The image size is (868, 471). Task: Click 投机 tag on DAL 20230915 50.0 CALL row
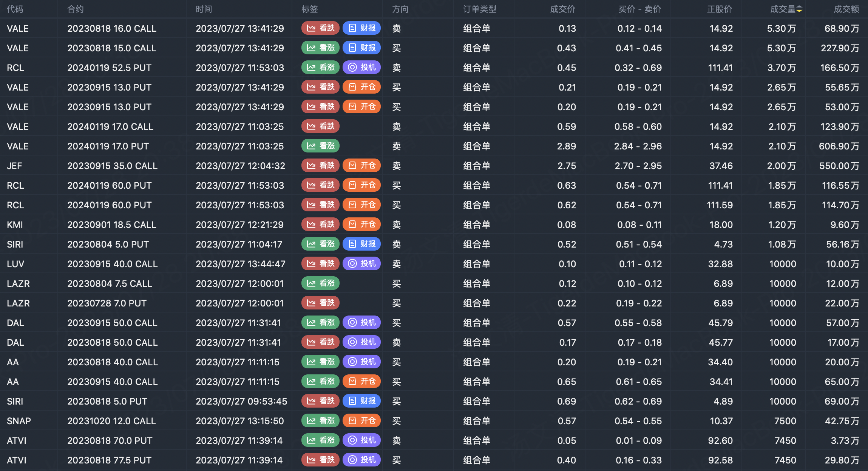click(x=361, y=323)
